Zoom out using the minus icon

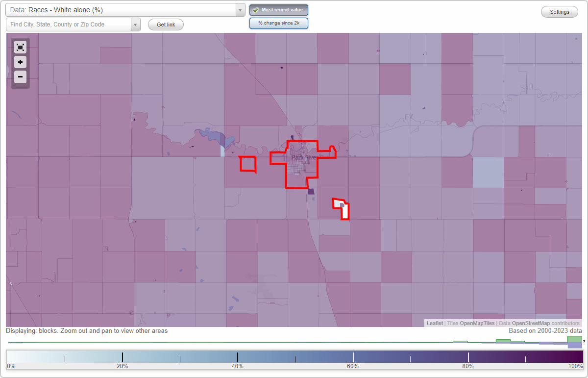point(20,76)
